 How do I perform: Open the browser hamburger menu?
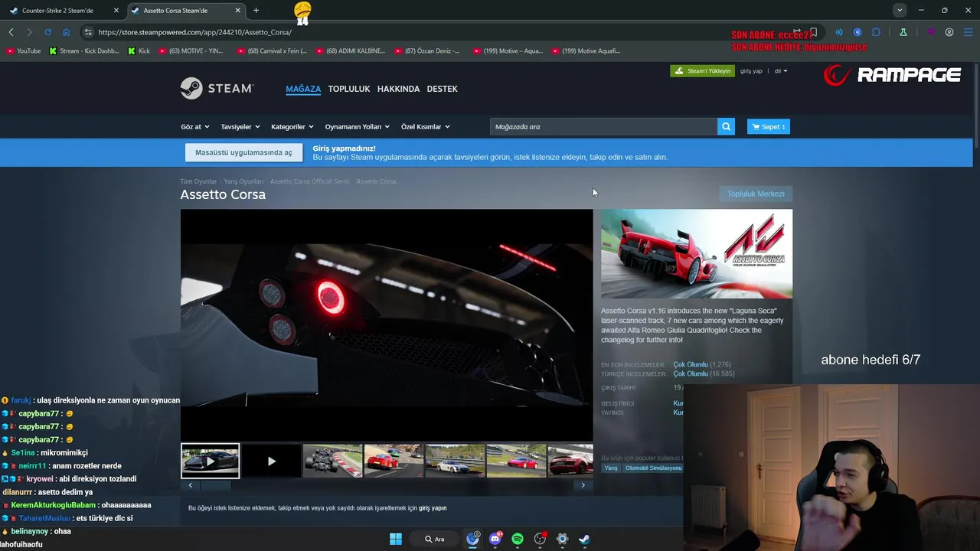968,32
